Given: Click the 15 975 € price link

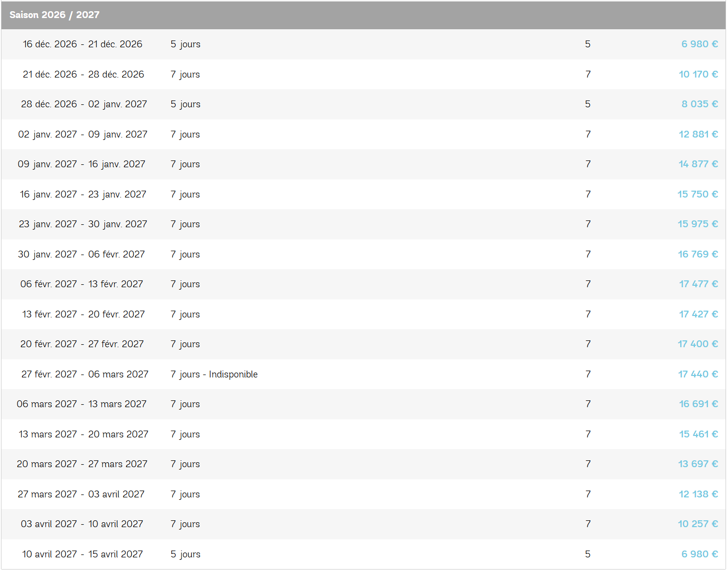Looking at the screenshot, I should click(698, 224).
